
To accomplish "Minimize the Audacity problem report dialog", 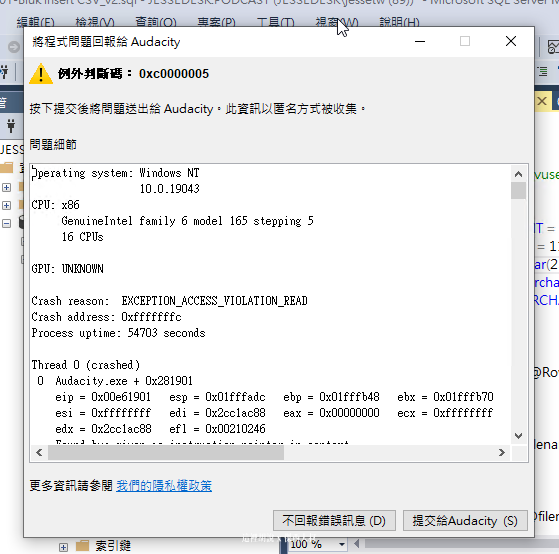I will [420, 41].
